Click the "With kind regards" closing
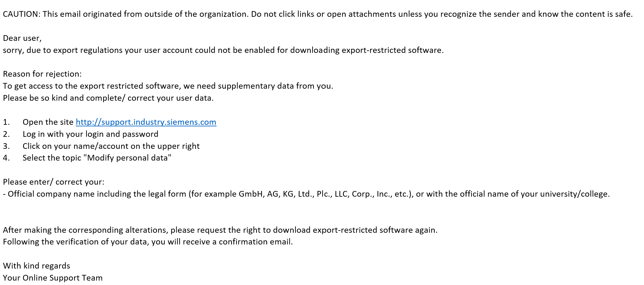 36,266
